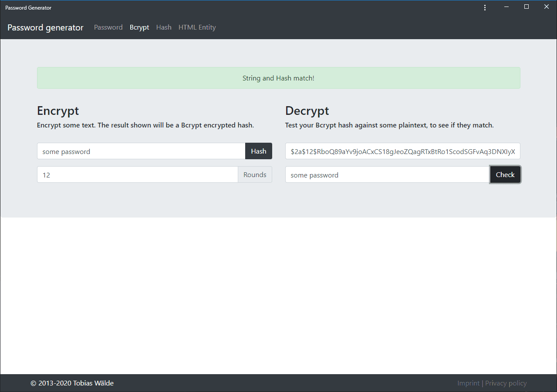
Task: Focus the decrypt plaintext input field
Action: (x=388, y=174)
